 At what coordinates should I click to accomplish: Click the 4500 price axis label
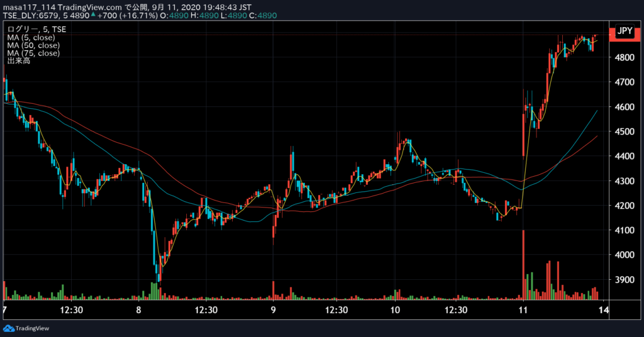click(625, 131)
